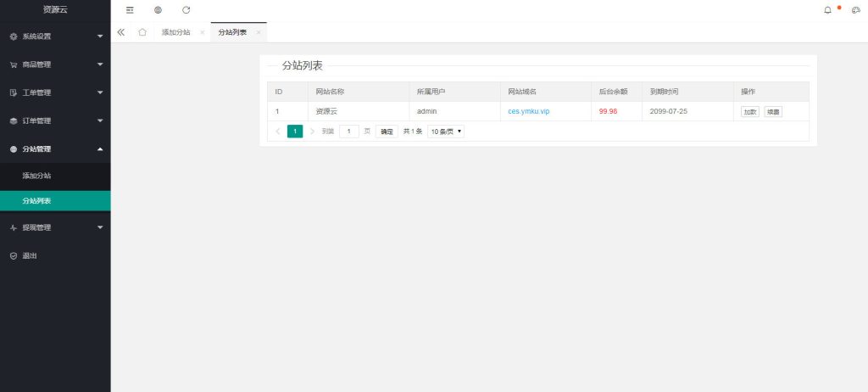Expand the 提现管理 menu arrow

coord(100,227)
